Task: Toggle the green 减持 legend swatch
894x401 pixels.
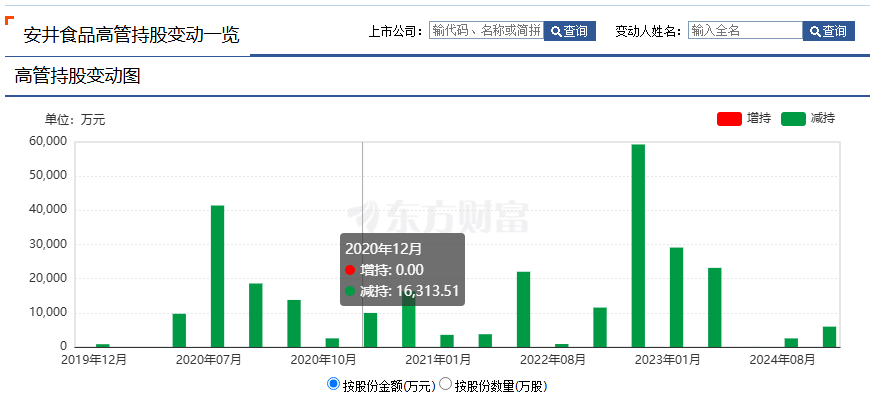Action: (x=793, y=119)
